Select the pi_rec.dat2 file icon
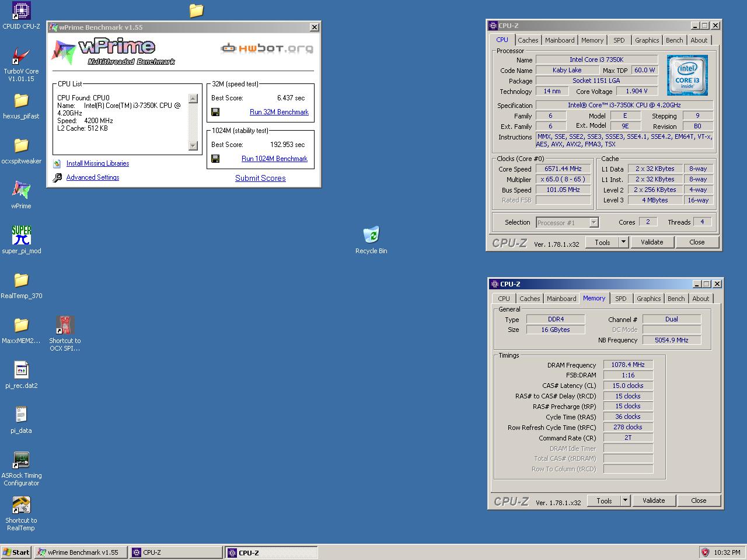This screenshot has width=747, height=560. 21,370
